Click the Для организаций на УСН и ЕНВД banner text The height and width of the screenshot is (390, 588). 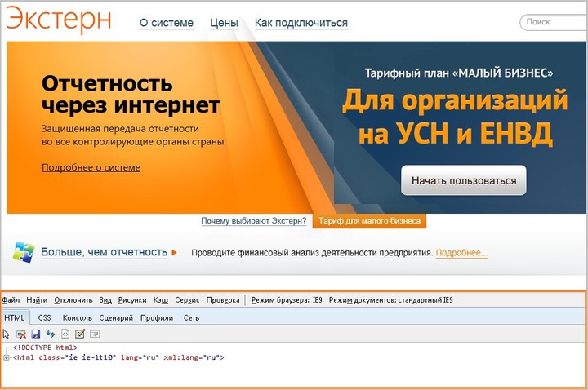tap(455, 117)
